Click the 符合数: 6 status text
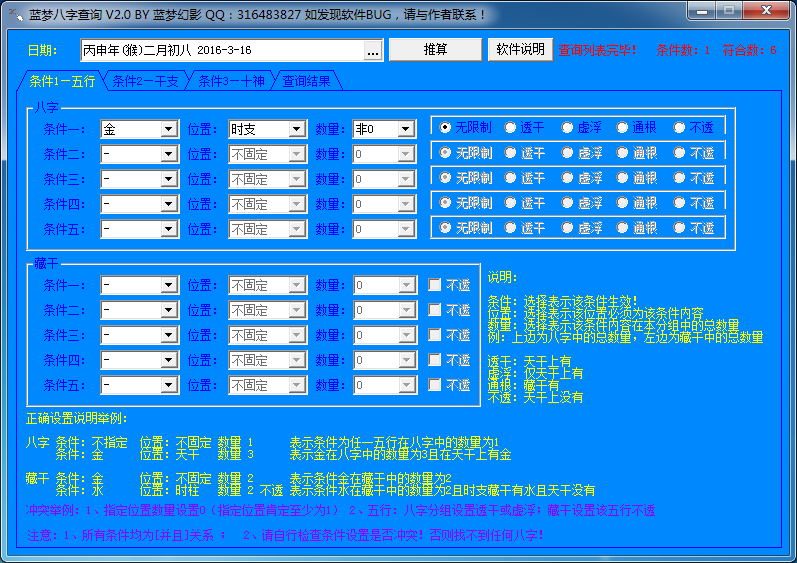Image resolution: width=797 pixels, height=563 pixels. pyautogui.click(x=750, y=50)
